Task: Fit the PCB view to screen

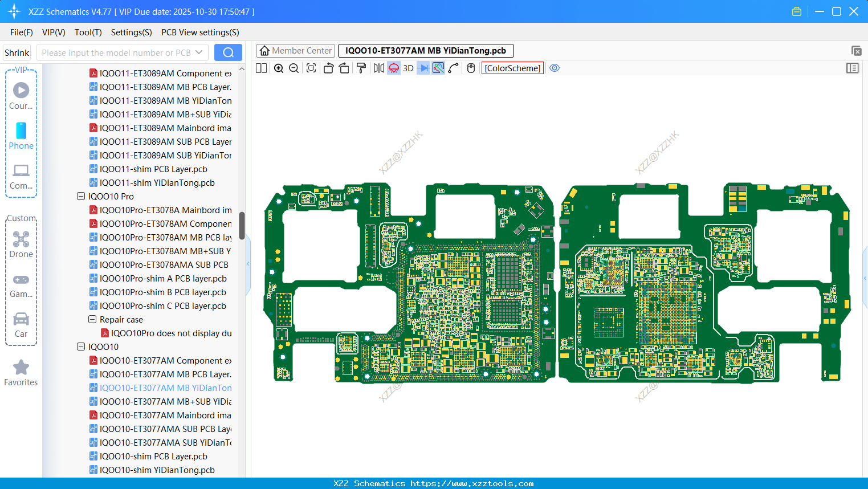Action: pos(311,68)
